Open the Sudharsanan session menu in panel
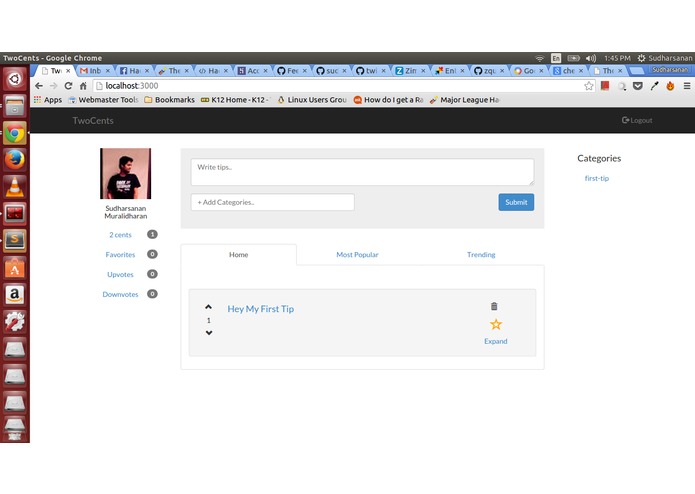This screenshot has width=695, height=494. point(665,58)
